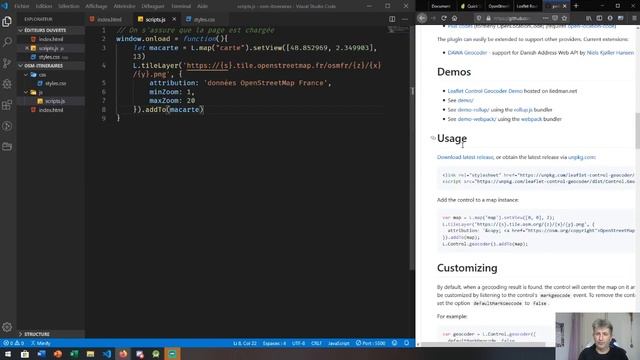The height and width of the screenshot is (360, 640).
Task: Open the Edition menu
Action: click(x=44, y=6)
